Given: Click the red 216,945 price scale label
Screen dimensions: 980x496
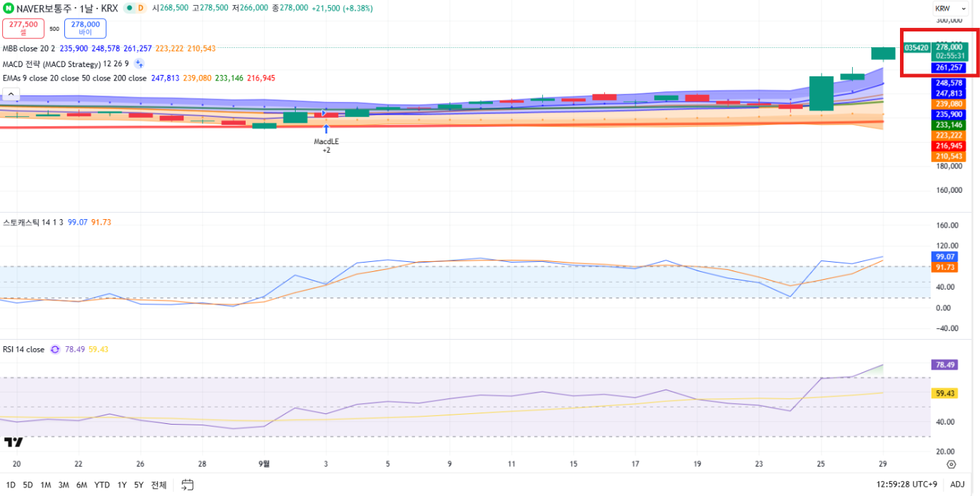Looking at the screenshot, I should (x=950, y=146).
